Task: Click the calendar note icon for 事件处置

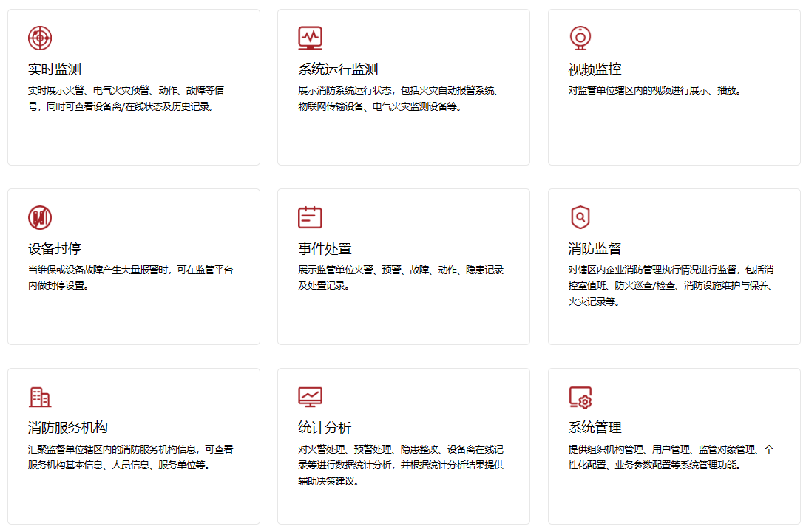Action: 310,217
